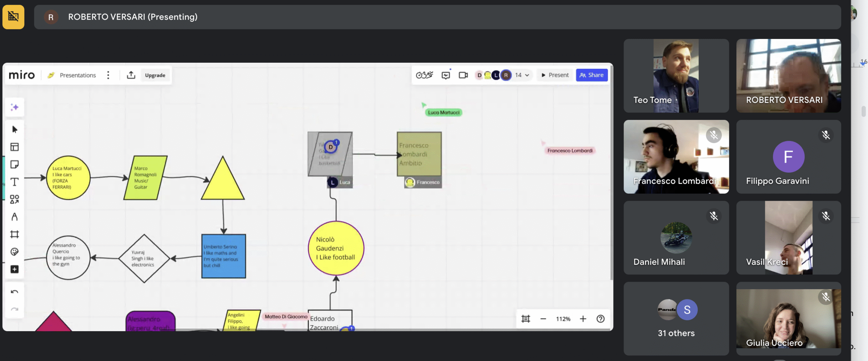Select the cursor select tool
Screen dimensions: 868x361
pos(15,129)
